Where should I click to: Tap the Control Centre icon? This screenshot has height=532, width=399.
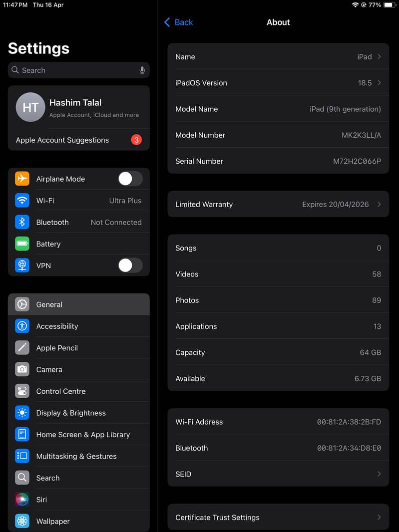point(22,391)
